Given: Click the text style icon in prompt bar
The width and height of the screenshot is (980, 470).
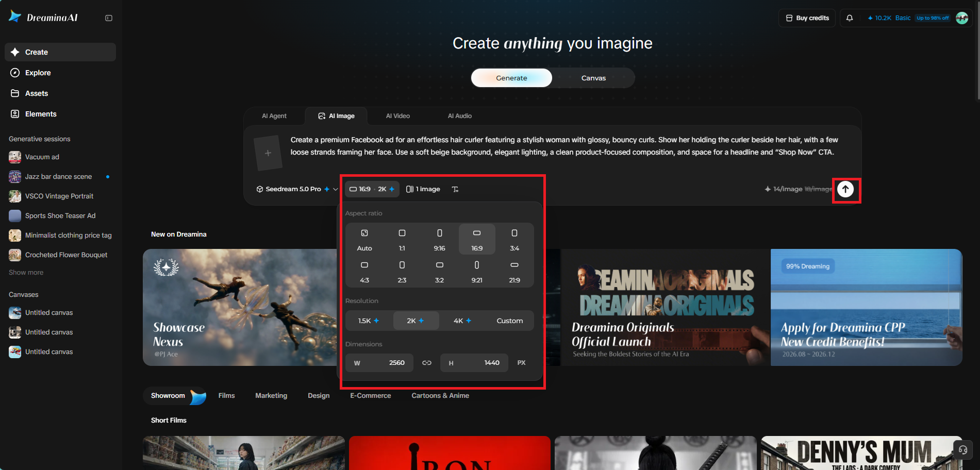Looking at the screenshot, I should tap(455, 189).
